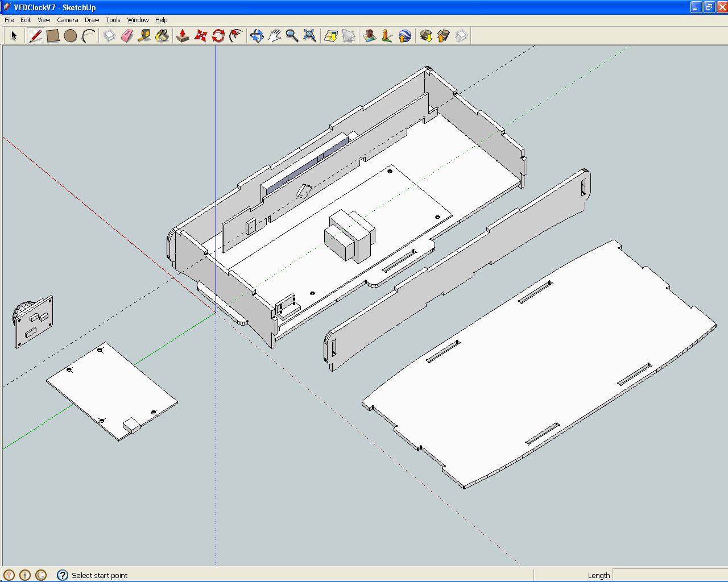Click Share Model upload icon
Screen dimensions: 728x582
tap(444, 36)
